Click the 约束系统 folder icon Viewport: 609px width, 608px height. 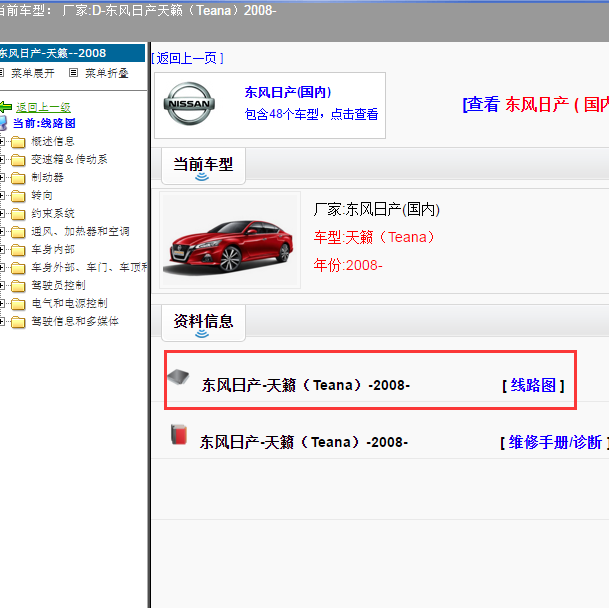18,214
